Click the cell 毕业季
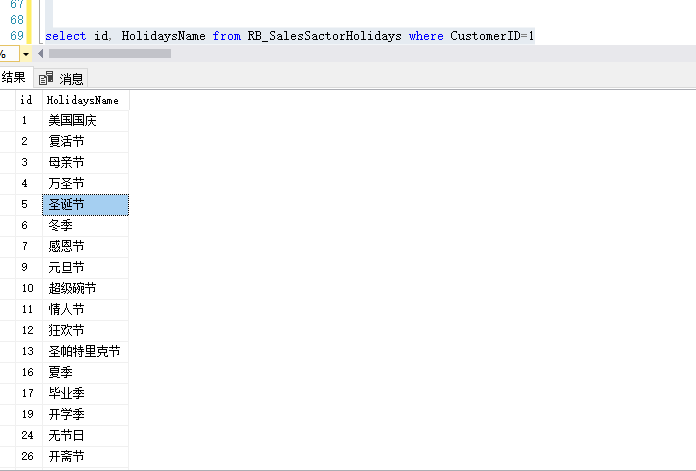Image resolution: width=696 pixels, height=471 pixels. click(86, 393)
